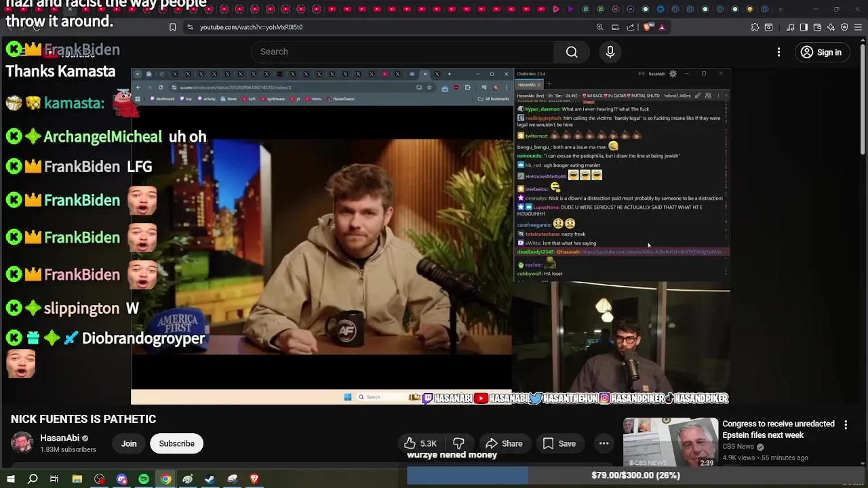This screenshot has width=868, height=488.
Task: Click the scrollbar down arrow
Action: click(863, 463)
